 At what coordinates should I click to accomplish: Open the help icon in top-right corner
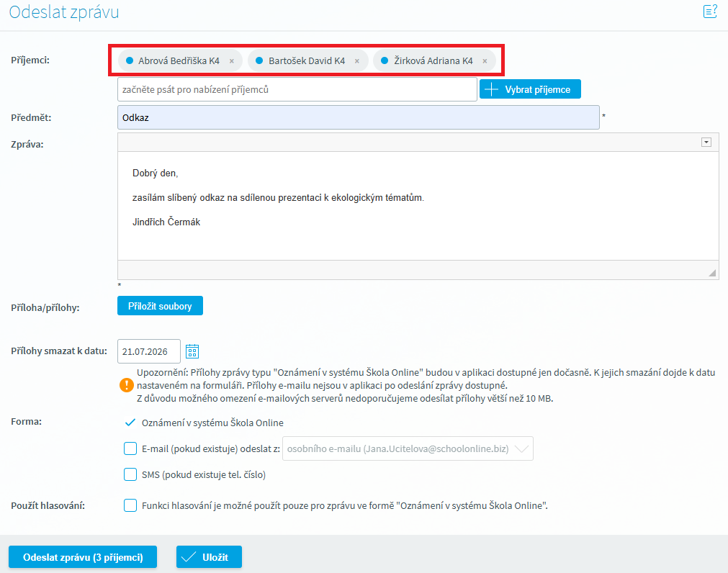709,11
